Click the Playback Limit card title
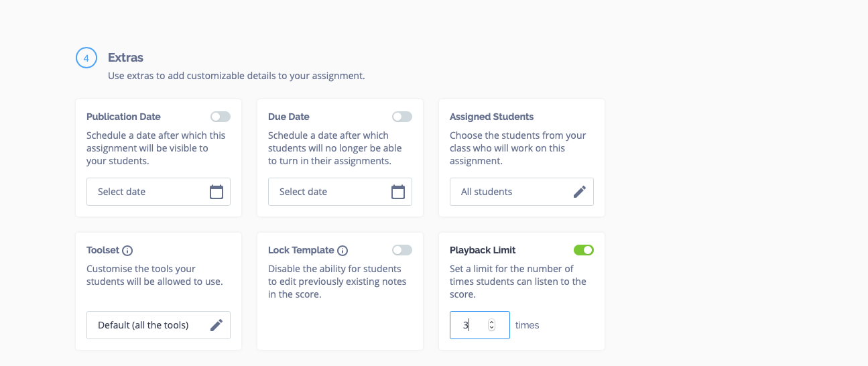This screenshot has height=366, width=868. pyautogui.click(x=483, y=250)
